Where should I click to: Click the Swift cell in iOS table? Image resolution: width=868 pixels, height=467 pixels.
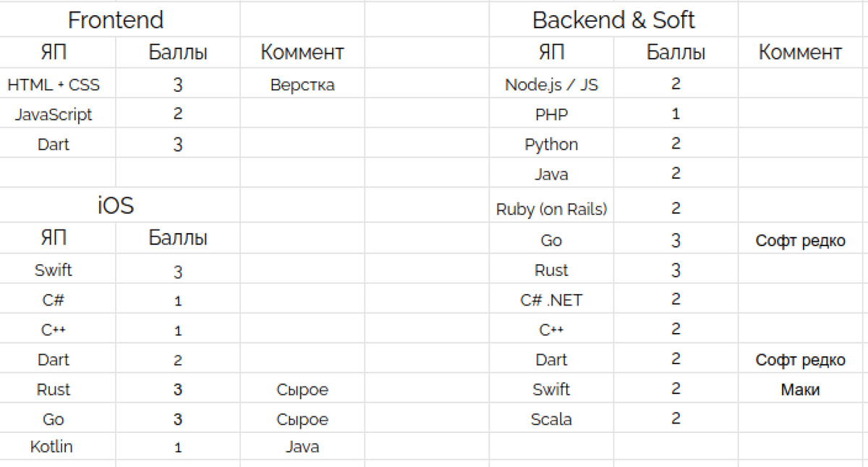click(54, 271)
